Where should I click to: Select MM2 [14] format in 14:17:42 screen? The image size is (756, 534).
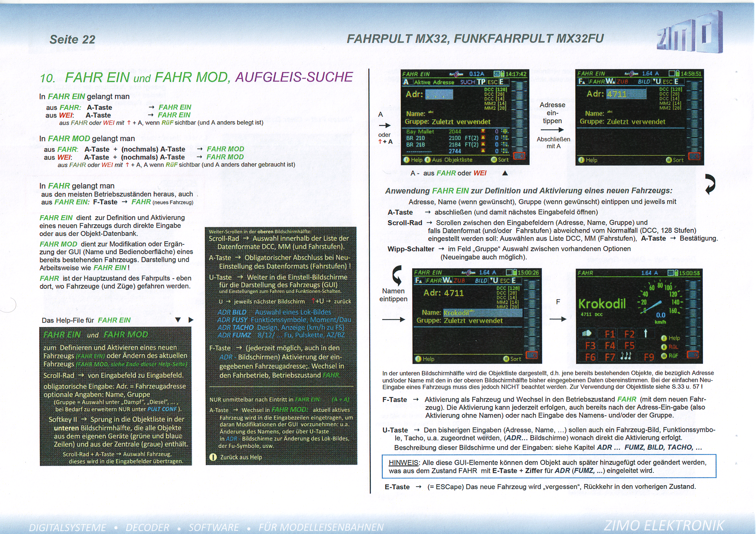tap(495, 103)
